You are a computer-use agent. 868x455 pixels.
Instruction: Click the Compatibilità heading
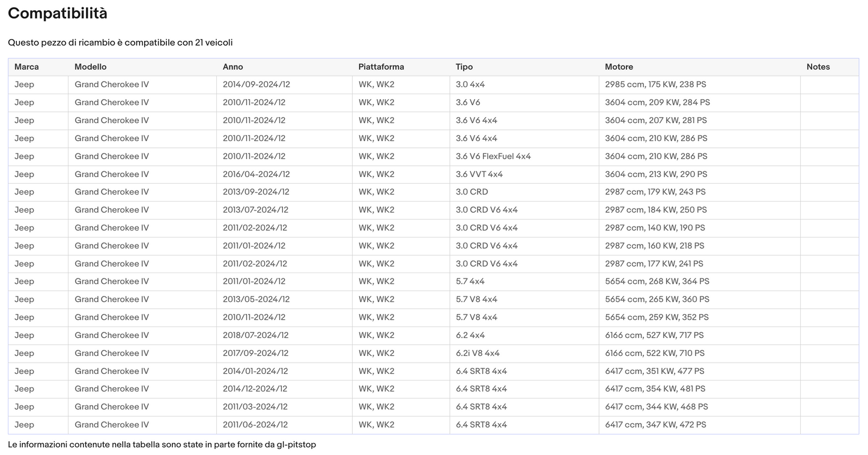[58, 14]
